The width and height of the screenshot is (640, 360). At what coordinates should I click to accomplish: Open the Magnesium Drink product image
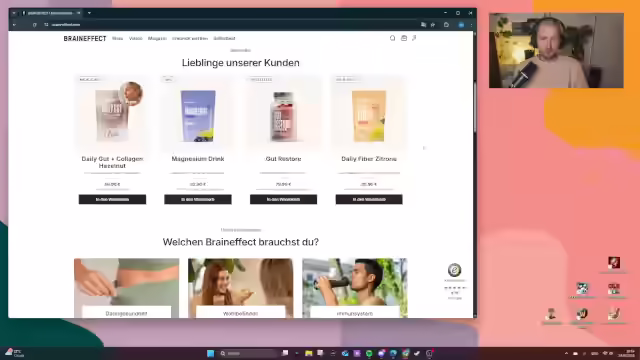[198, 113]
